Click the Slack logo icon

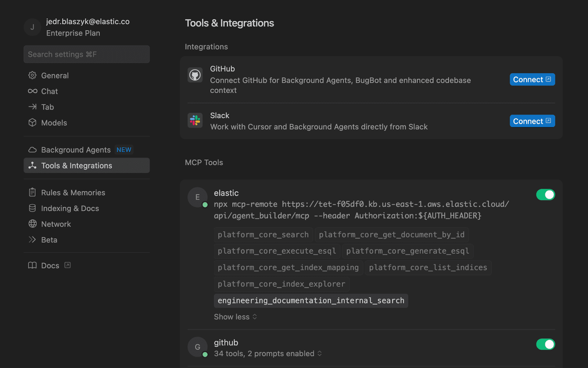point(195,120)
